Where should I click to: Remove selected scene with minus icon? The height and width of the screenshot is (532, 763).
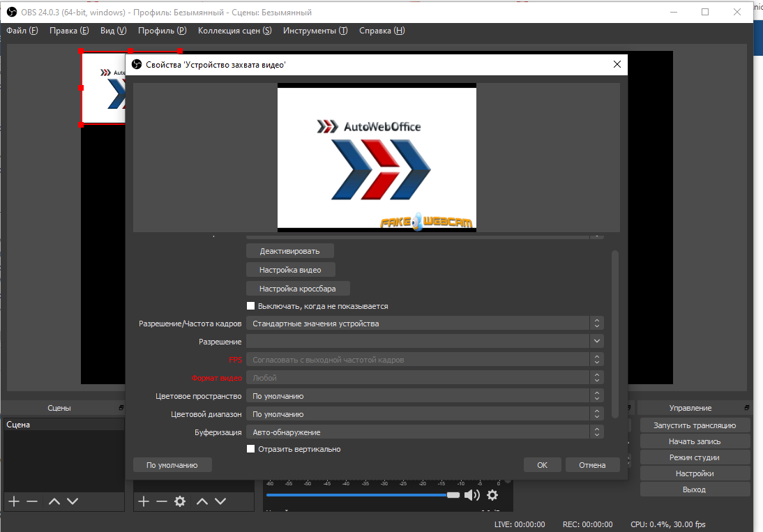point(32,501)
